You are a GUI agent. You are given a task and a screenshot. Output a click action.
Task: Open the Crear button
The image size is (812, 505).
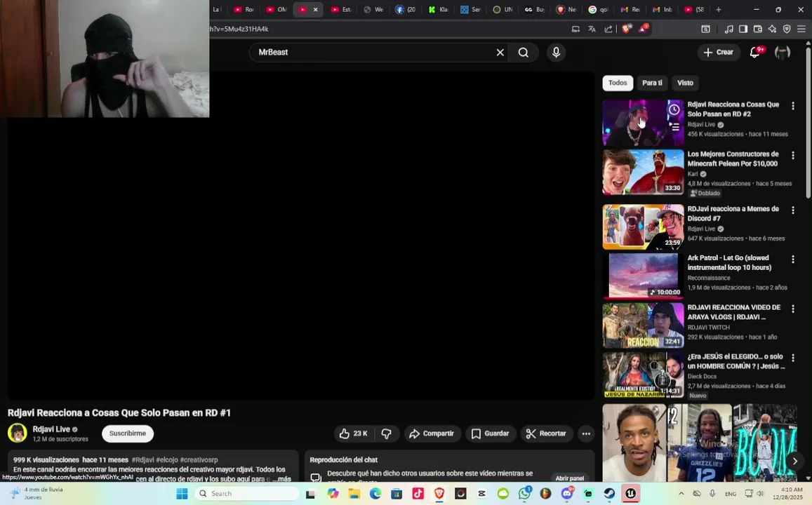tap(718, 53)
